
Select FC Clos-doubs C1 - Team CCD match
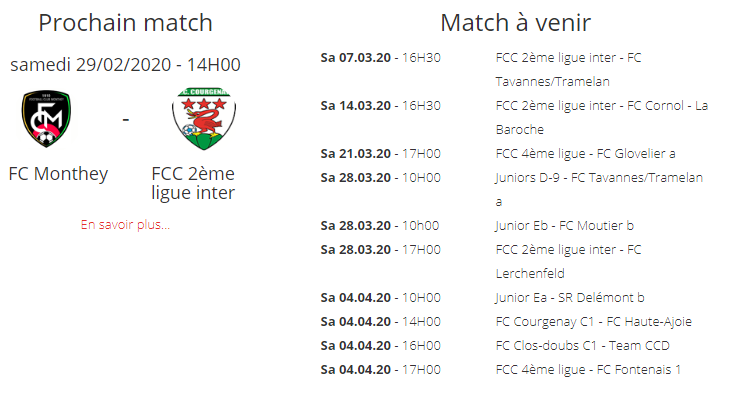(583, 345)
